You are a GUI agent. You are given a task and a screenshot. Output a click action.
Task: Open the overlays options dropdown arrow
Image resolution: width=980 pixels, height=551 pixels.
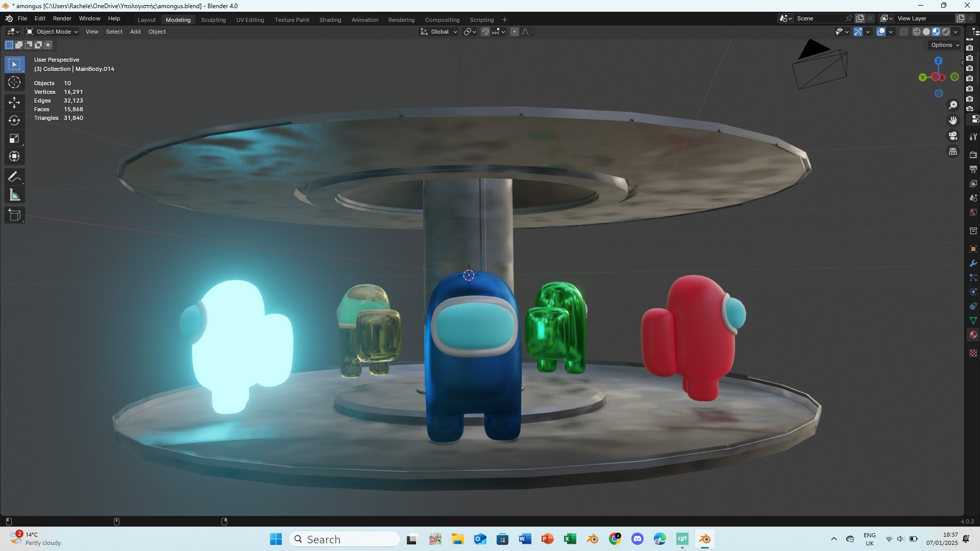tap(891, 32)
